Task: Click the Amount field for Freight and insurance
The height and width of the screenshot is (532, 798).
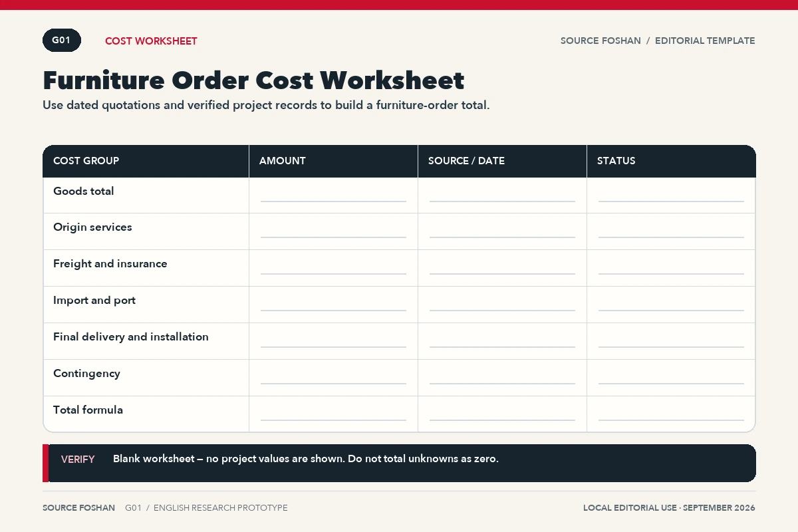Action: [333, 268]
